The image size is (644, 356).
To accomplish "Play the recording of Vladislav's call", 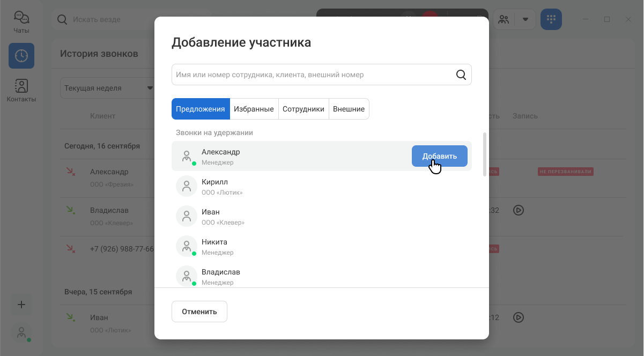I will (x=518, y=210).
